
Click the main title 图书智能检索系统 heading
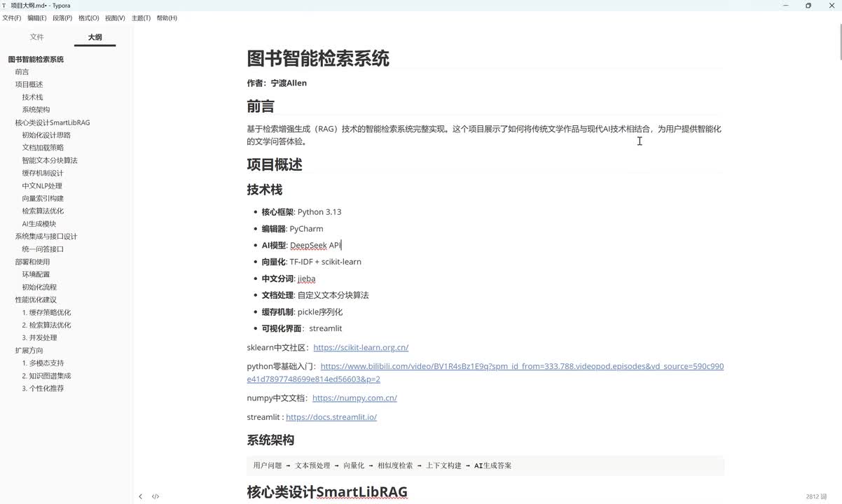[x=318, y=58]
